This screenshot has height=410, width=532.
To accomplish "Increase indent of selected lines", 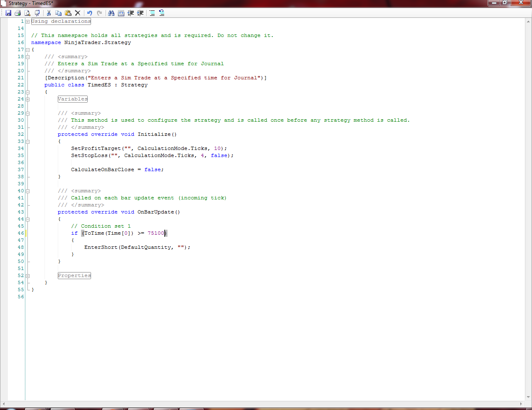I will pos(140,13).
